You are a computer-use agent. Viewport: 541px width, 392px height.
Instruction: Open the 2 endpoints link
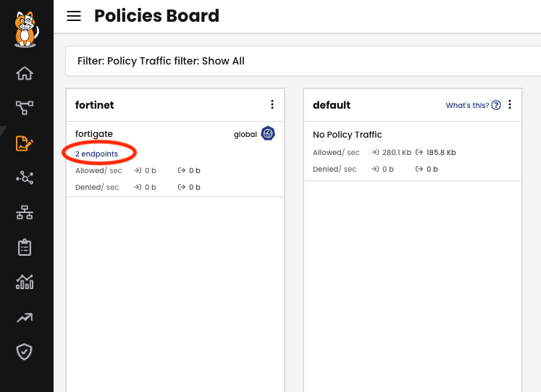pos(96,154)
